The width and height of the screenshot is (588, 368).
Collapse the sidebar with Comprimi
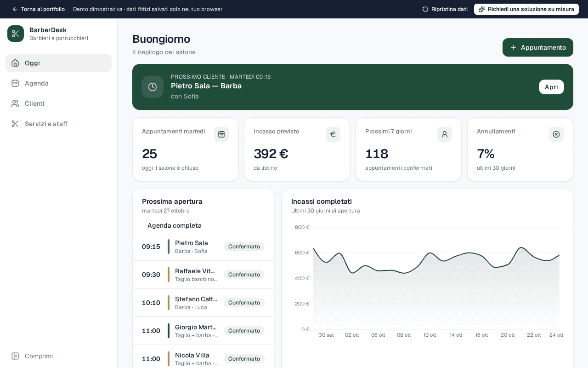(58, 356)
